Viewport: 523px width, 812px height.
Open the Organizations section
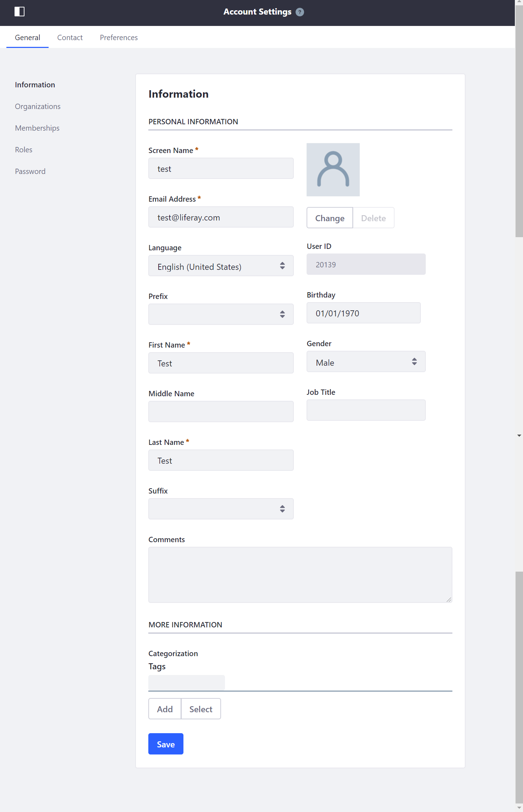(38, 106)
